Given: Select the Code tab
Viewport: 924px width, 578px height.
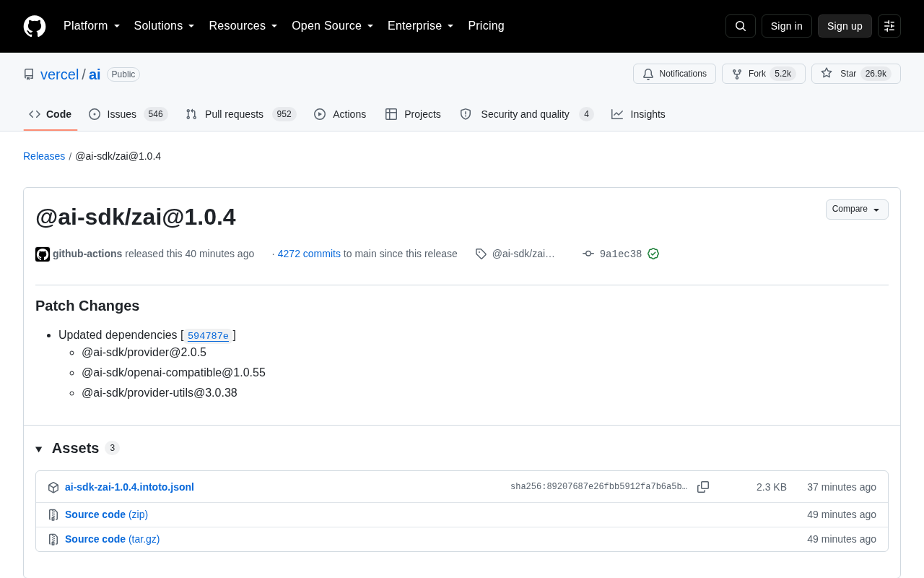Looking at the screenshot, I should click(51, 114).
